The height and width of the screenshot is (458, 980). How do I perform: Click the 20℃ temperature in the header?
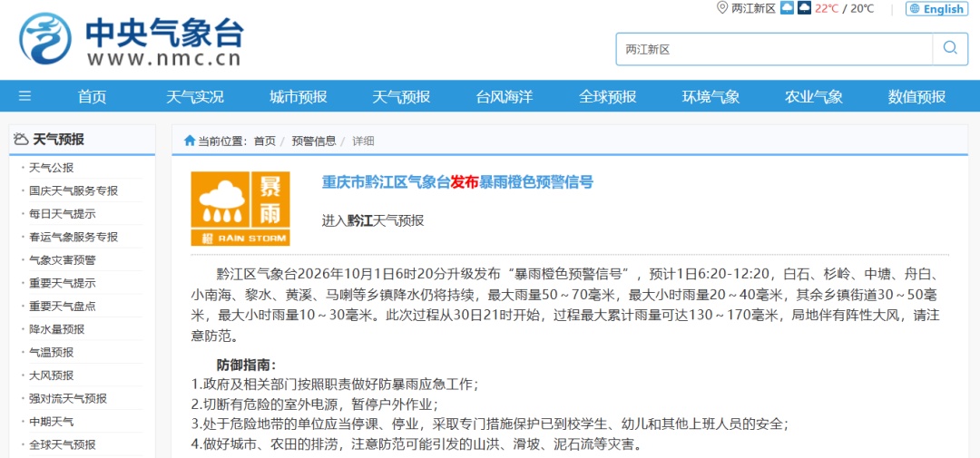pyautogui.click(x=862, y=9)
